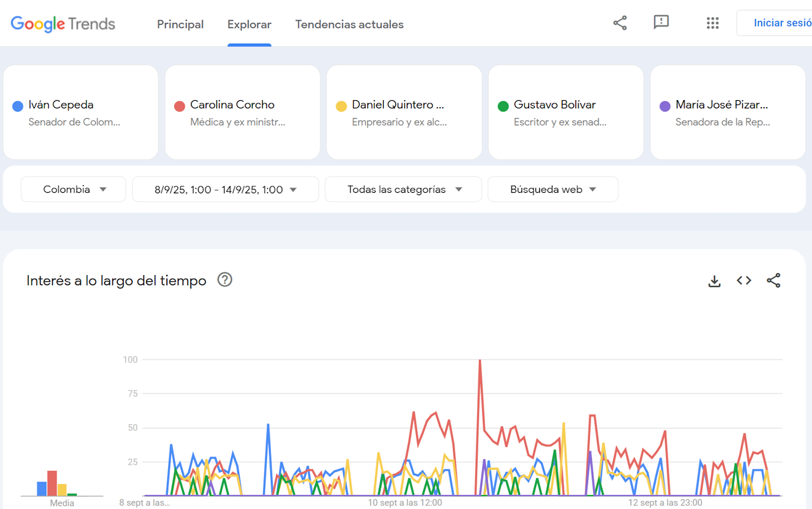Click the share icon in top header
Viewport: 812px width, 509px height.
point(620,23)
